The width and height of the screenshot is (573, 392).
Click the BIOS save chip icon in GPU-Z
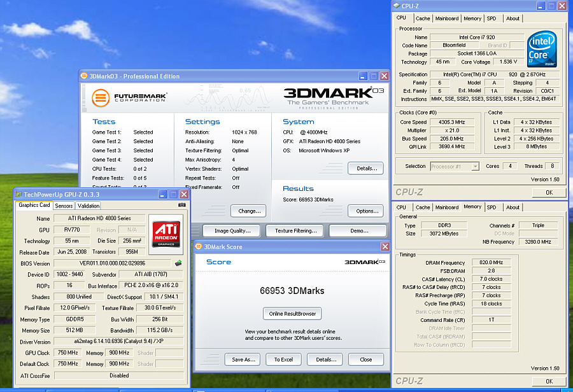point(178,263)
